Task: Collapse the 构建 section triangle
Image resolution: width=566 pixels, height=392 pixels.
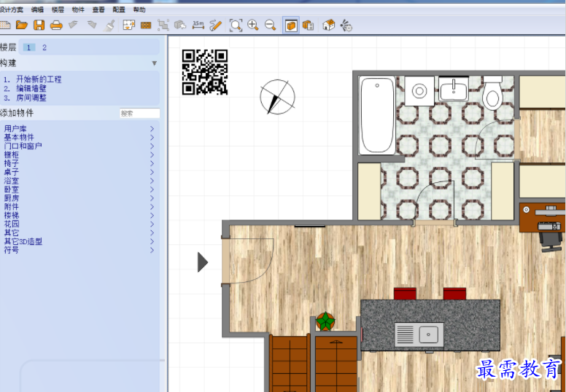Action: tap(154, 63)
